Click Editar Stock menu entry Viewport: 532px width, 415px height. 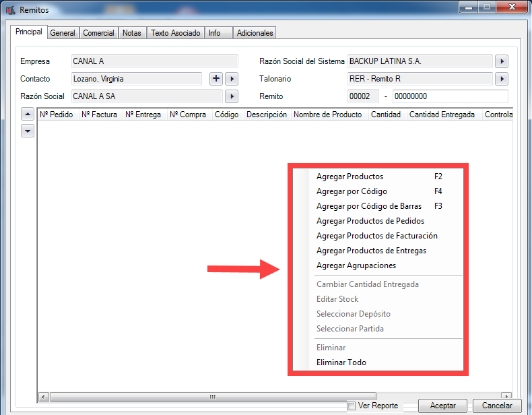pyautogui.click(x=378, y=299)
